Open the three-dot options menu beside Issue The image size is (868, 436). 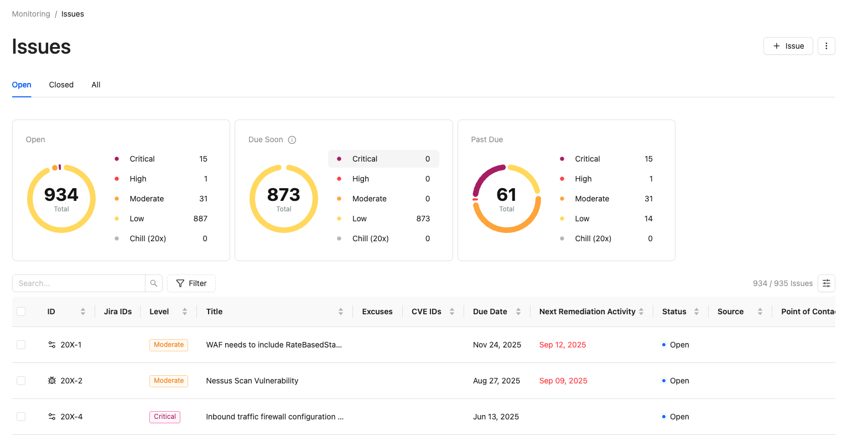tap(826, 46)
